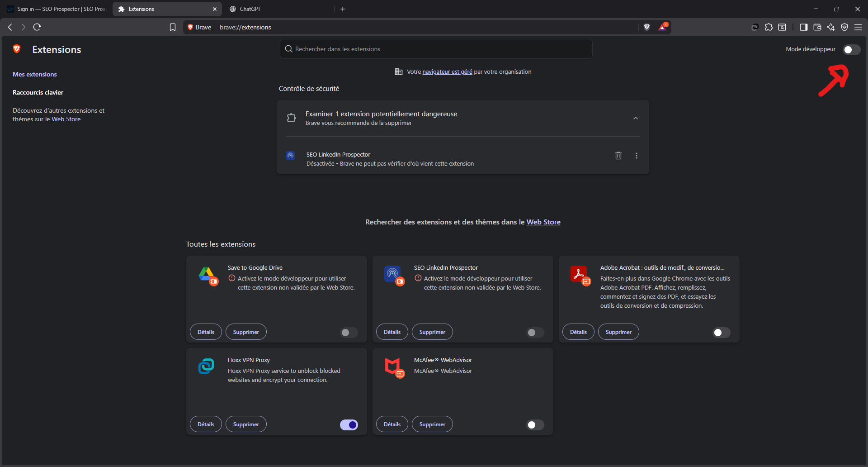The width and height of the screenshot is (868, 467).
Task: Click the extensions search field
Action: pyautogui.click(x=435, y=49)
